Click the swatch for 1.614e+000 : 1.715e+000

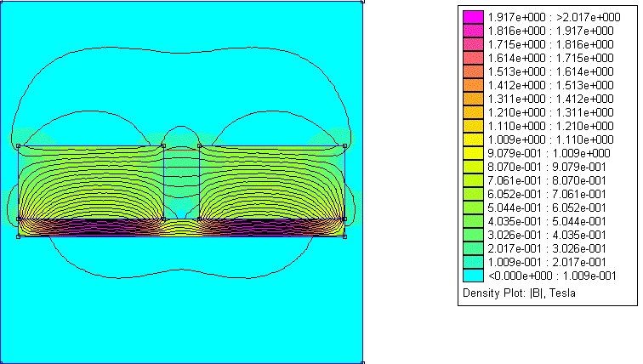coord(473,58)
